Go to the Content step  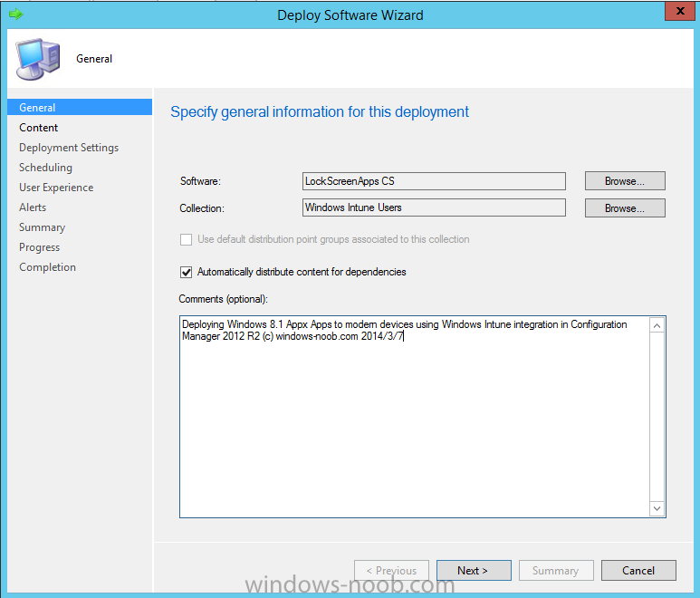[x=38, y=128]
